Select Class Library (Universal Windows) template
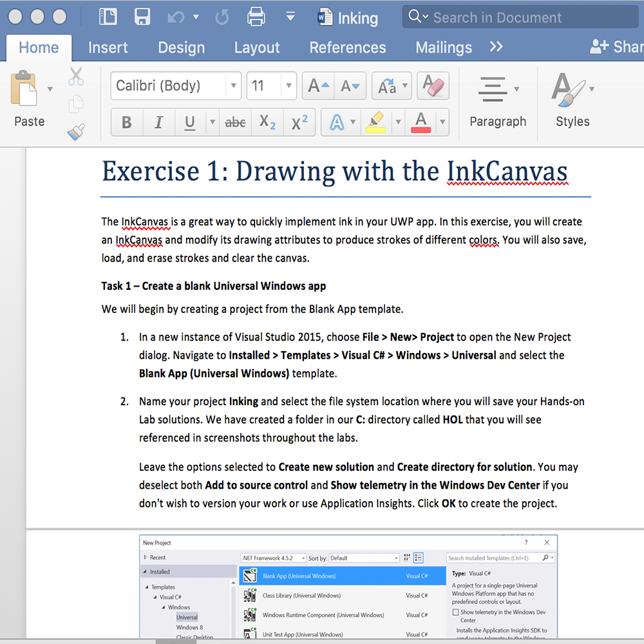Screen dimensions: 644x644 [x=343, y=596]
